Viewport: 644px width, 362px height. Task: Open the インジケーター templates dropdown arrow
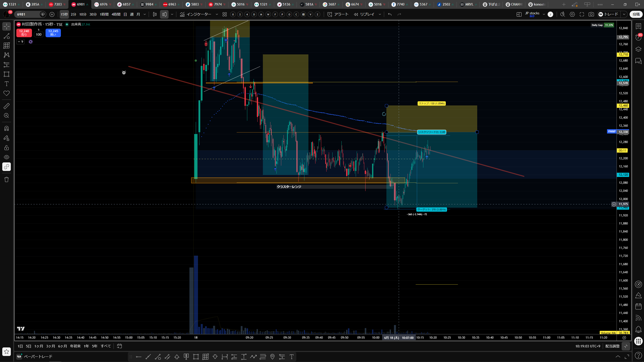(x=217, y=14)
